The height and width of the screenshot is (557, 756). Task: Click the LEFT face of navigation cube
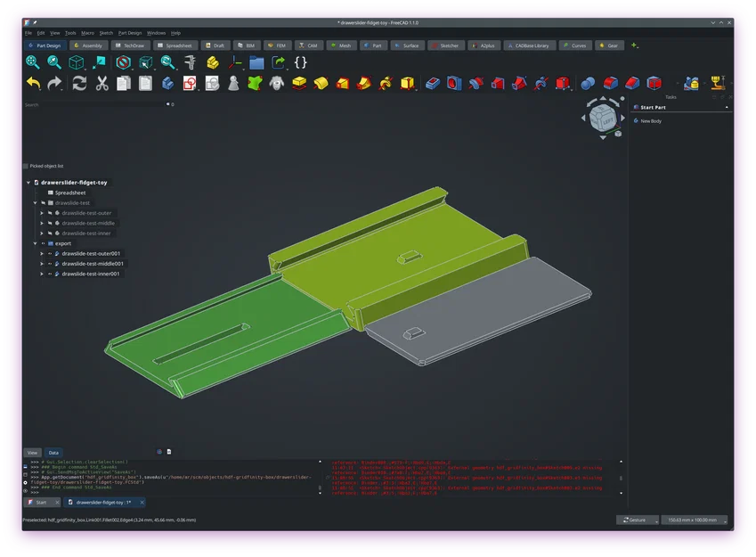pyautogui.click(x=607, y=119)
